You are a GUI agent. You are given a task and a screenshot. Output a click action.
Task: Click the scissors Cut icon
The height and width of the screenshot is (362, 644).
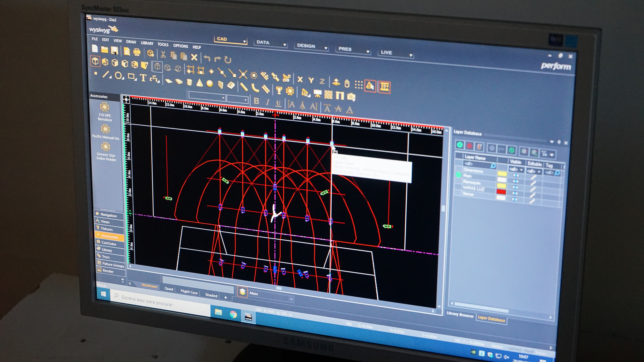point(163,54)
